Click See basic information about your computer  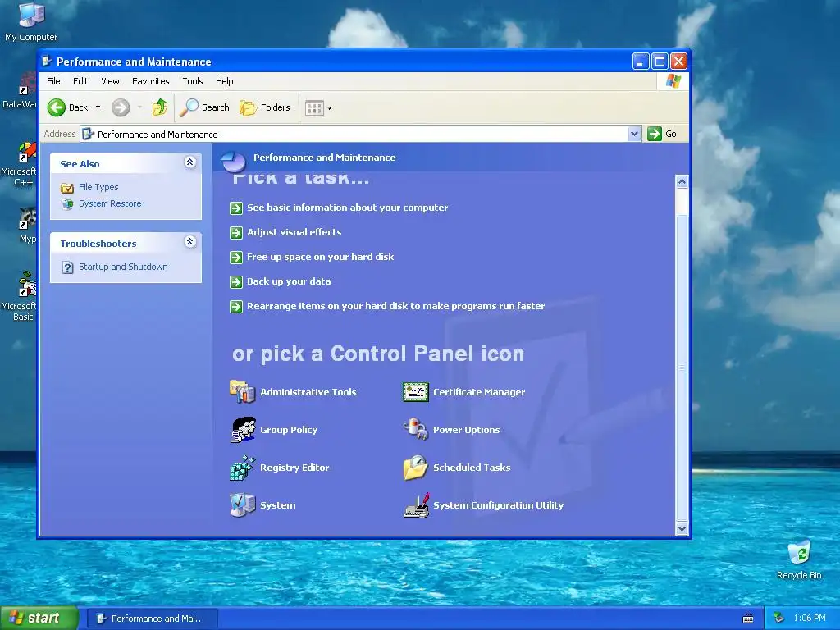click(x=347, y=208)
